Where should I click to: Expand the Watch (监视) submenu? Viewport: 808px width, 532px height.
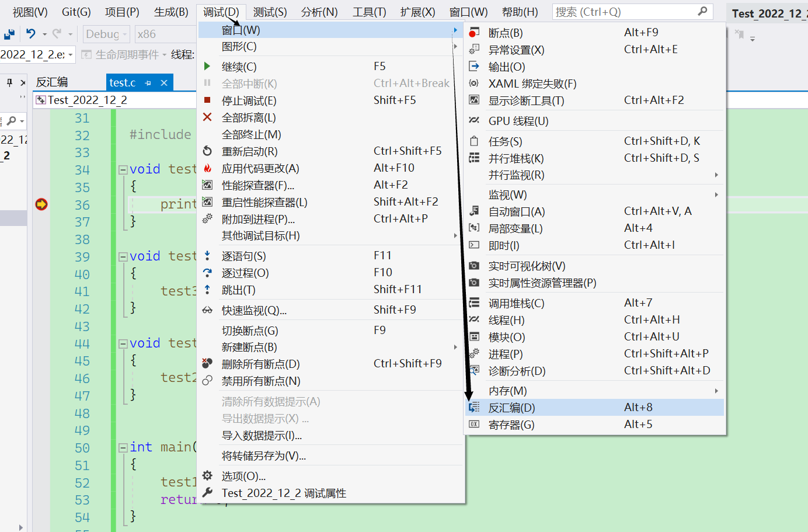594,194
